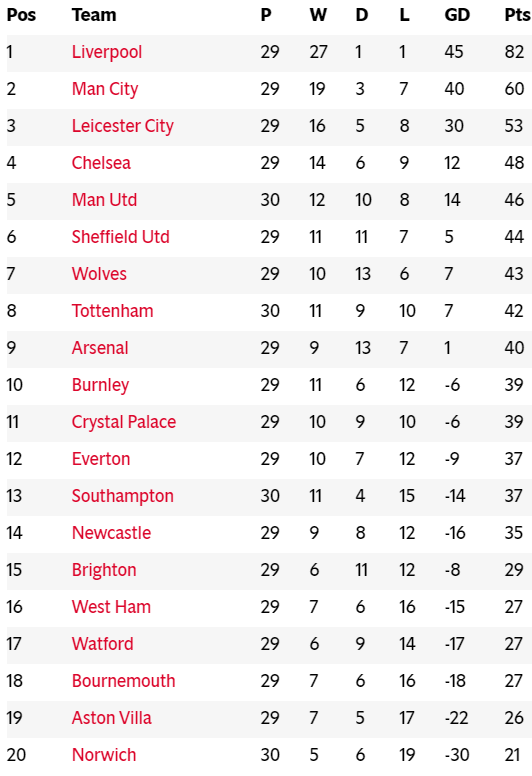The width and height of the screenshot is (532, 776).
Task: Click the Leicester City team name
Action: tap(122, 126)
